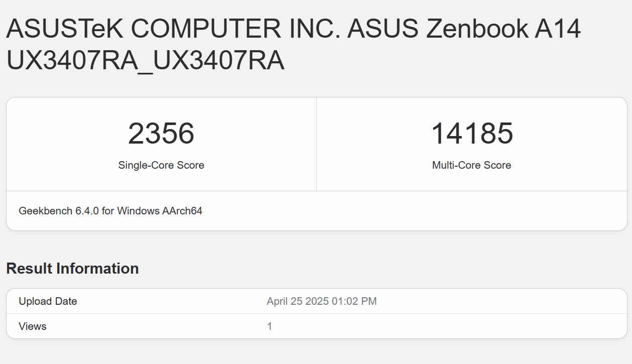Viewport: 632px width, 364px height.
Task: Click the A14 text in the heading
Action: pos(558,29)
